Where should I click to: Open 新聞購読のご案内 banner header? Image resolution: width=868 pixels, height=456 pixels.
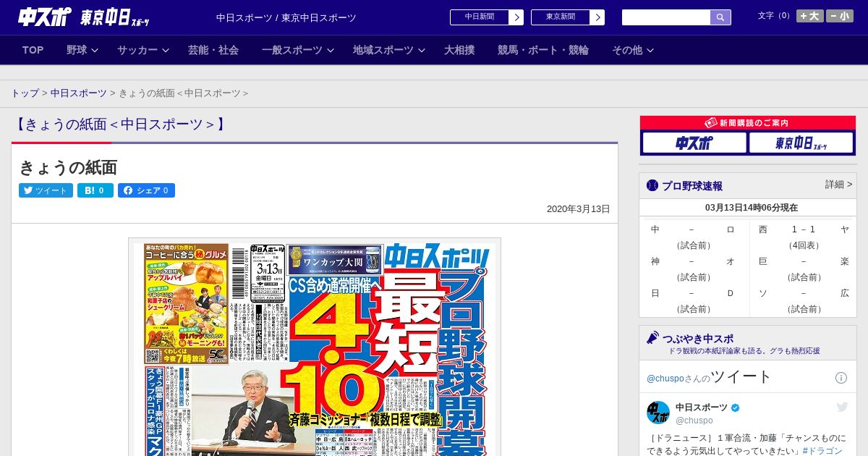click(x=748, y=123)
